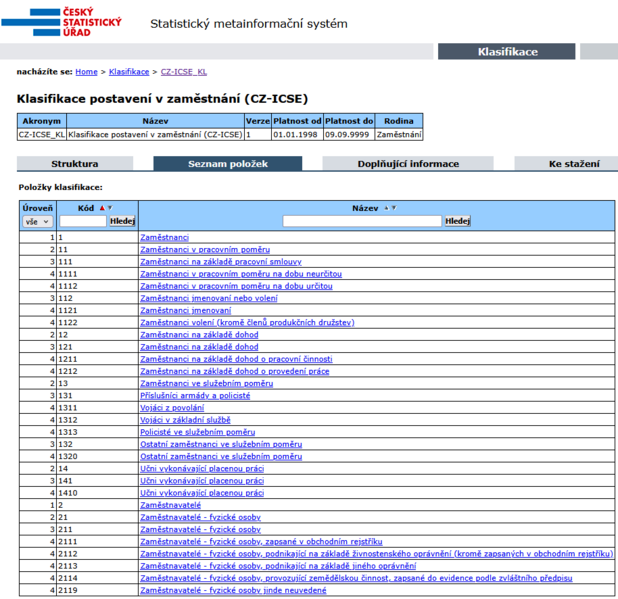Click the Český statistický úřad logo

click(61, 22)
